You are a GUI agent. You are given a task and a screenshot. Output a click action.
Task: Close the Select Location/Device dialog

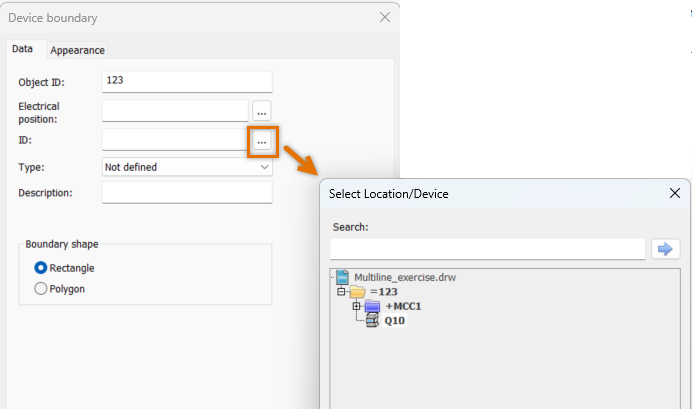[x=674, y=193]
